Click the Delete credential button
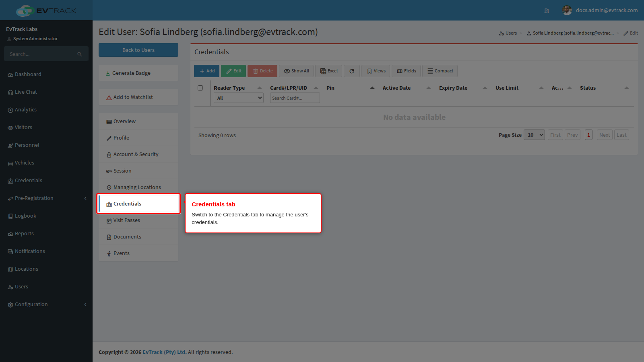 pyautogui.click(x=262, y=71)
